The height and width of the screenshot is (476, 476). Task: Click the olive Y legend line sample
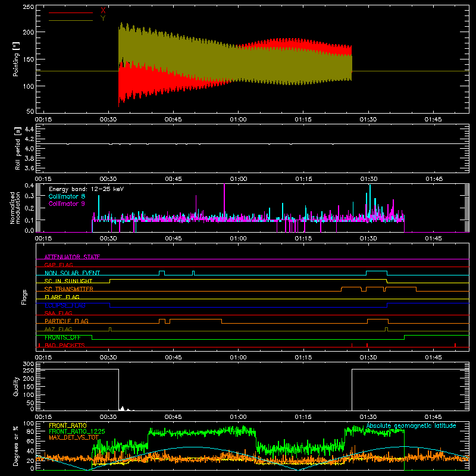[71, 20]
